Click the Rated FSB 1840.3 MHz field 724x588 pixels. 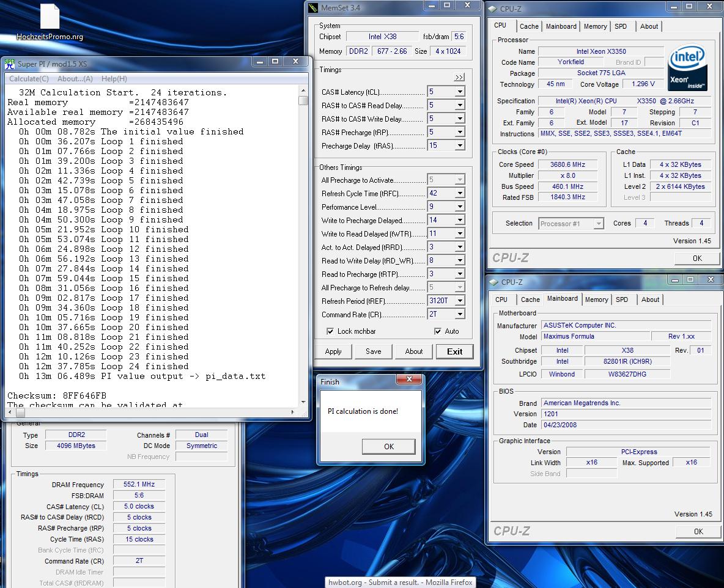(x=567, y=197)
